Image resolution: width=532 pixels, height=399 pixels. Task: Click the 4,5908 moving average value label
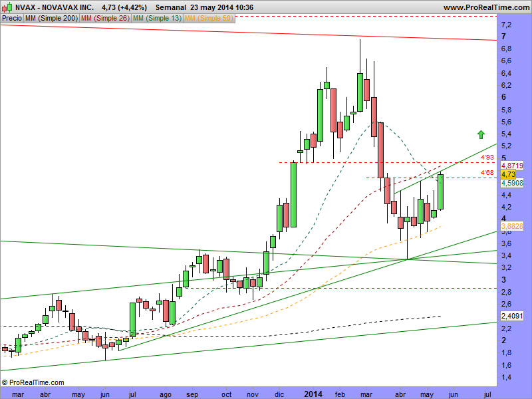pyautogui.click(x=512, y=183)
